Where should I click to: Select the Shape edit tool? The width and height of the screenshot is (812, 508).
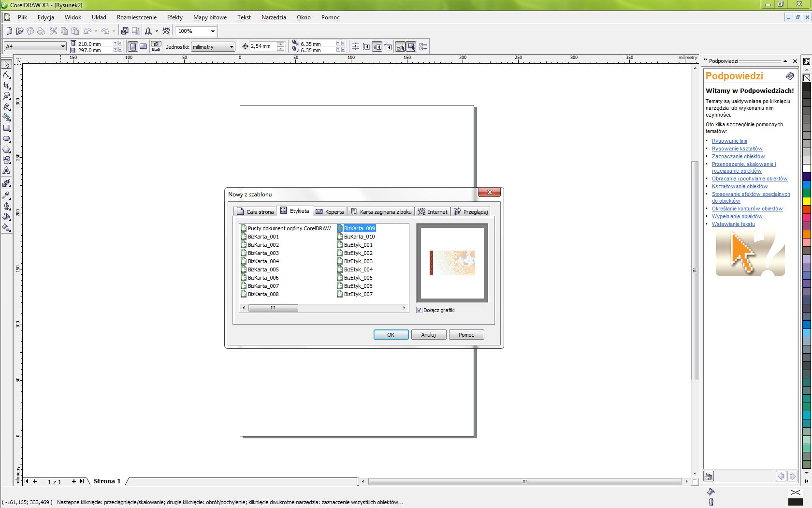[7, 75]
